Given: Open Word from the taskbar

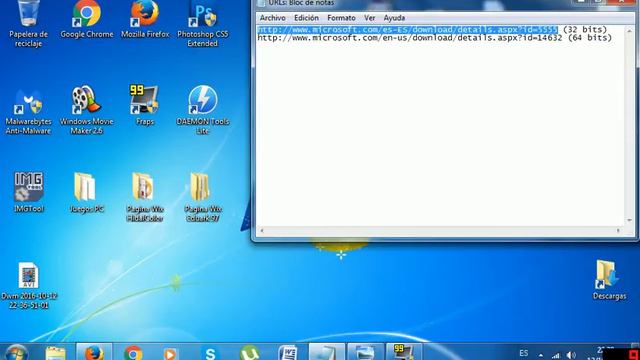Looking at the screenshot, I should coord(288,353).
